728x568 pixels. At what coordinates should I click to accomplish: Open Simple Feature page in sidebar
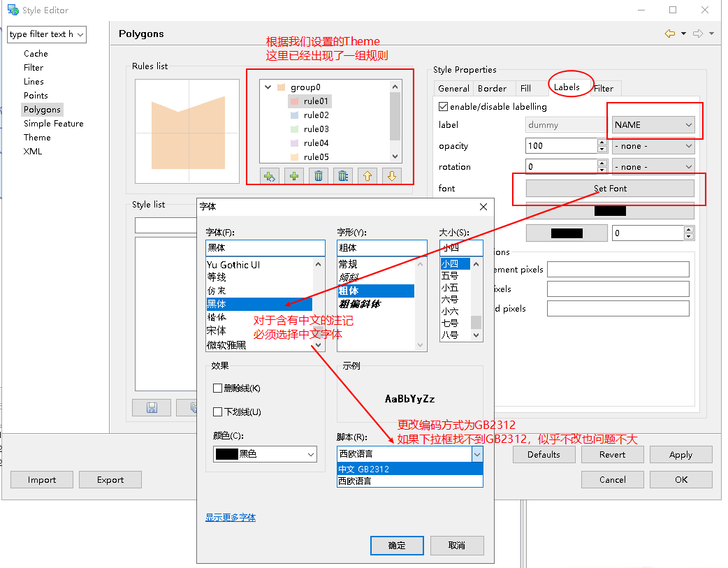coord(54,124)
